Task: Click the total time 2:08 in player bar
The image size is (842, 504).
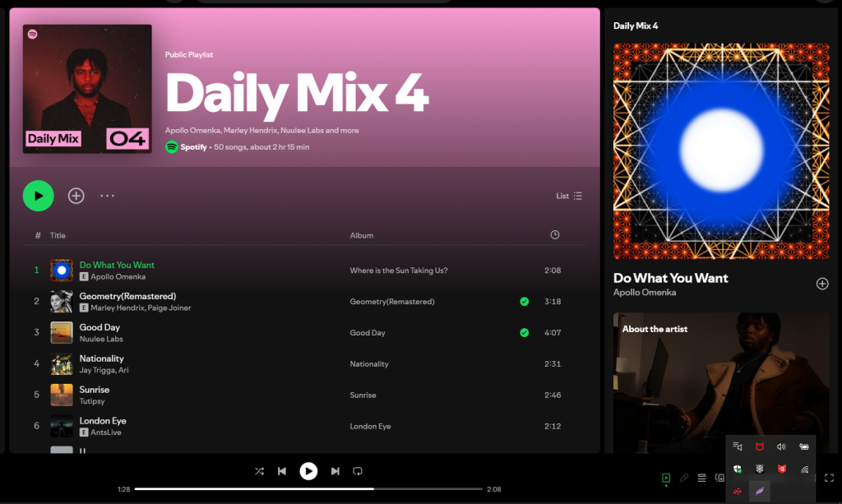Action: (x=494, y=489)
